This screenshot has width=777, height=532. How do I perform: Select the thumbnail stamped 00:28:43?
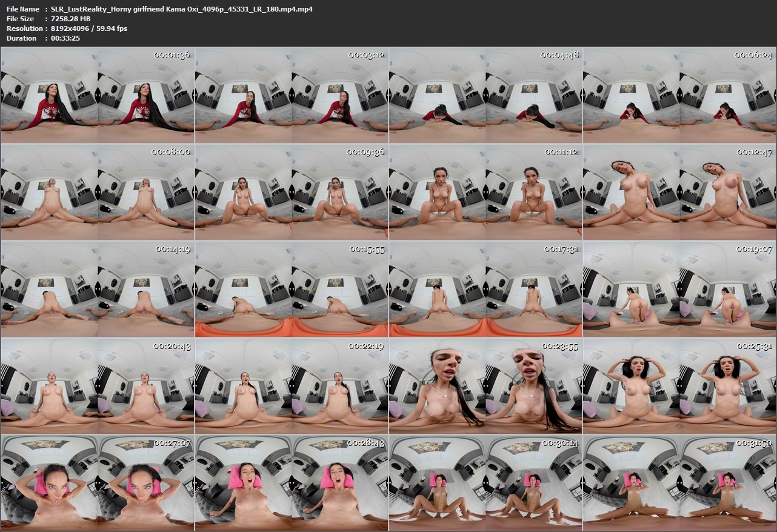click(292, 483)
